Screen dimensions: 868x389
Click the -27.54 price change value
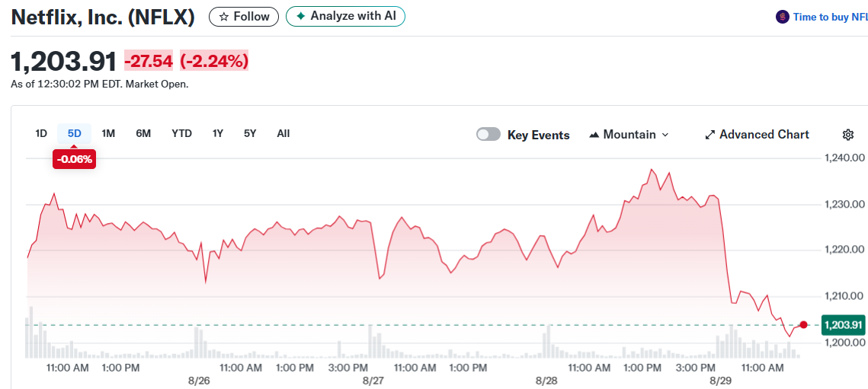click(149, 61)
